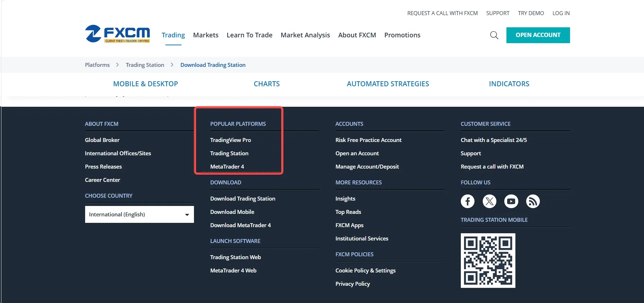Image resolution: width=644 pixels, height=303 pixels.
Task: Switch to Mobile & Desktop tab
Action: point(145,84)
